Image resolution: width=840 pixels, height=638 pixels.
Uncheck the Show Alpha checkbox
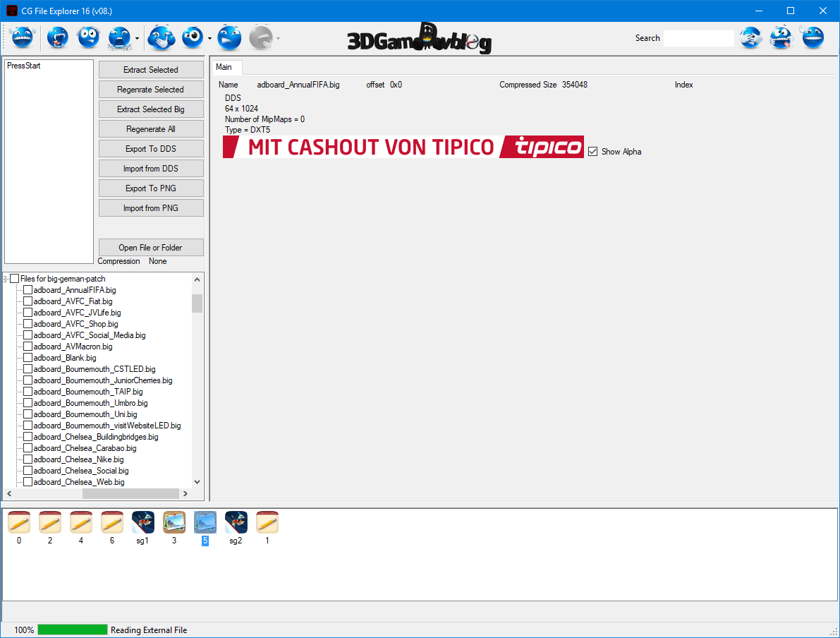point(592,152)
